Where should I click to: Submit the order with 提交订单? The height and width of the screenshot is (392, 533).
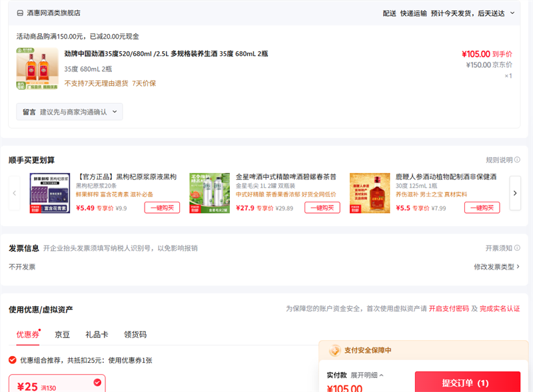[467, 383]
